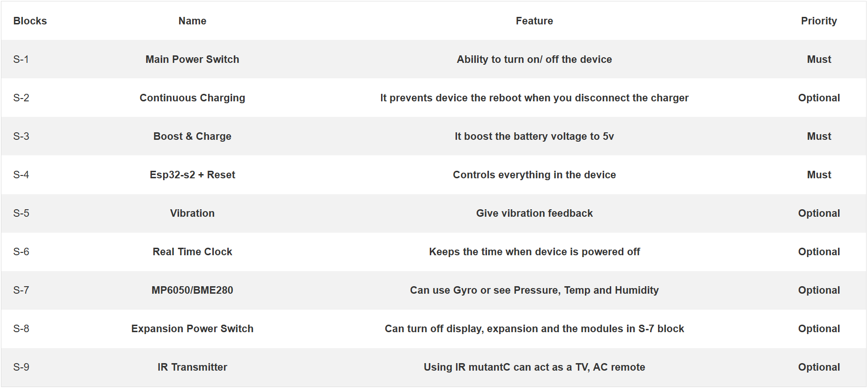The height and width of the screenshot is (388, 868).
Task: Select the Continuous Charging cell
Action: [x=192, y=98]
